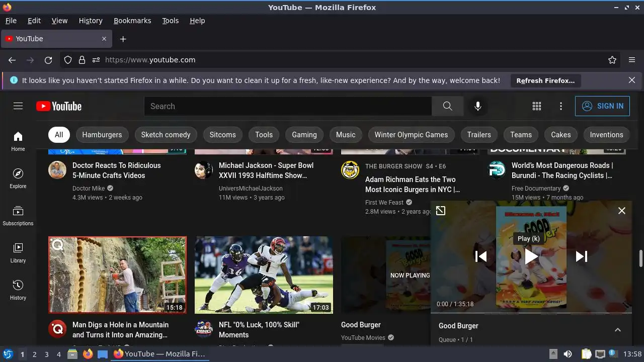Select the Tools filter chip

[x=264, y=135]
